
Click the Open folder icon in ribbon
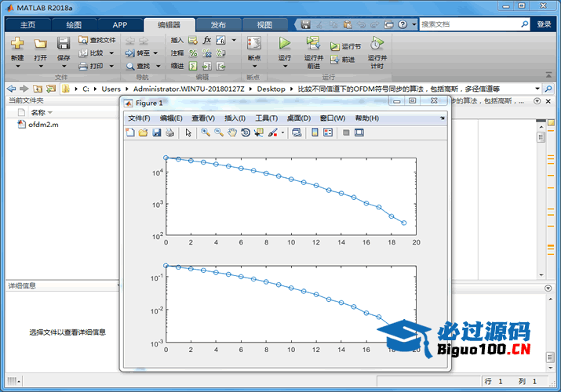point(41,44)
